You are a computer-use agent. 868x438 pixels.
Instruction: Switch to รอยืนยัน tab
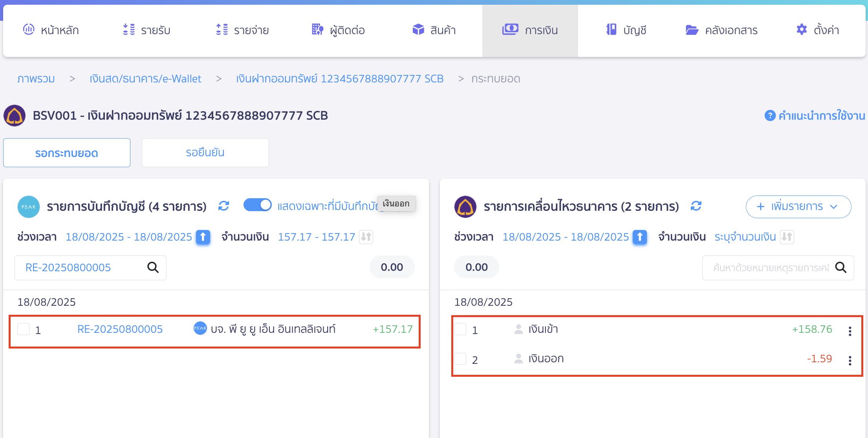(x=205, y=153)
